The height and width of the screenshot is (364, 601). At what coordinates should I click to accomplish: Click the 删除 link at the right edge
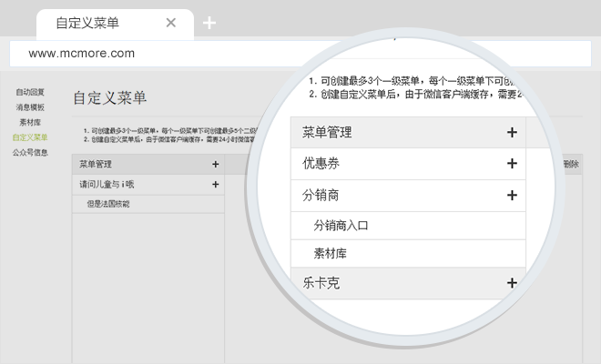click(571, 165)
